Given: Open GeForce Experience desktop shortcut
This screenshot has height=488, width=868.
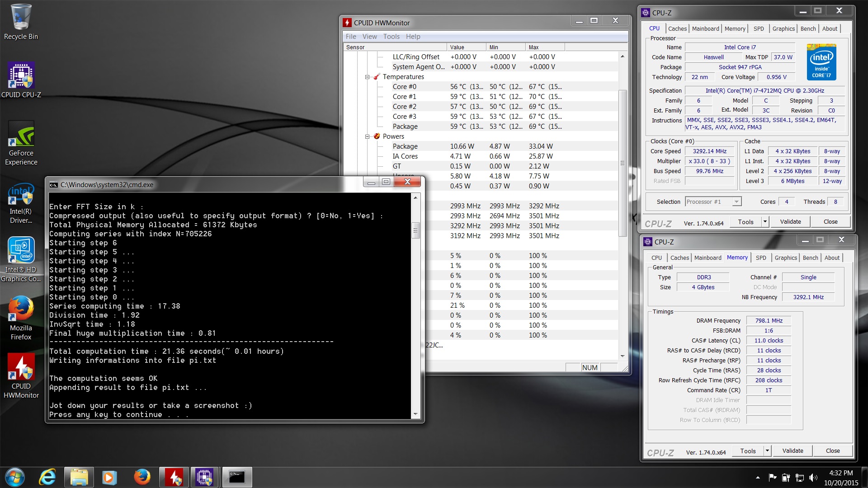Looking at the screenshot, I should (x=21, y=143).
